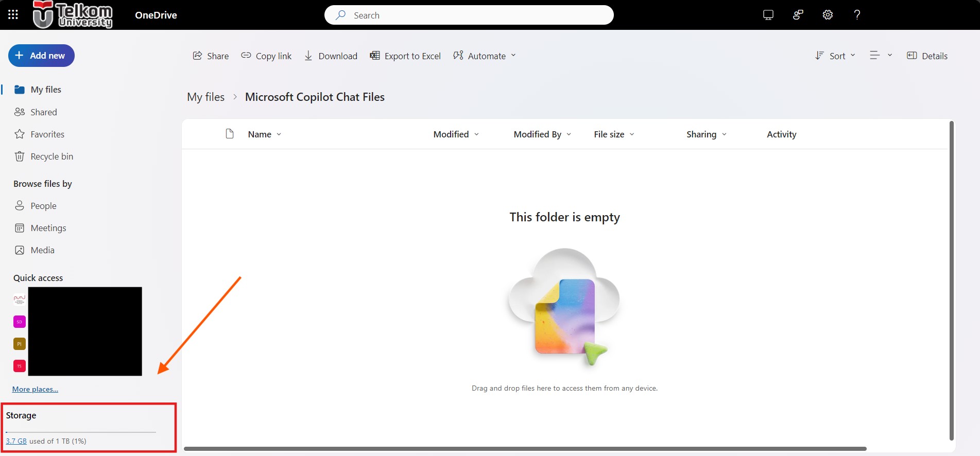The height and width of the screenshot is (456, 980).
Task: Click the help question mark icon
Action: click(857, 15)
